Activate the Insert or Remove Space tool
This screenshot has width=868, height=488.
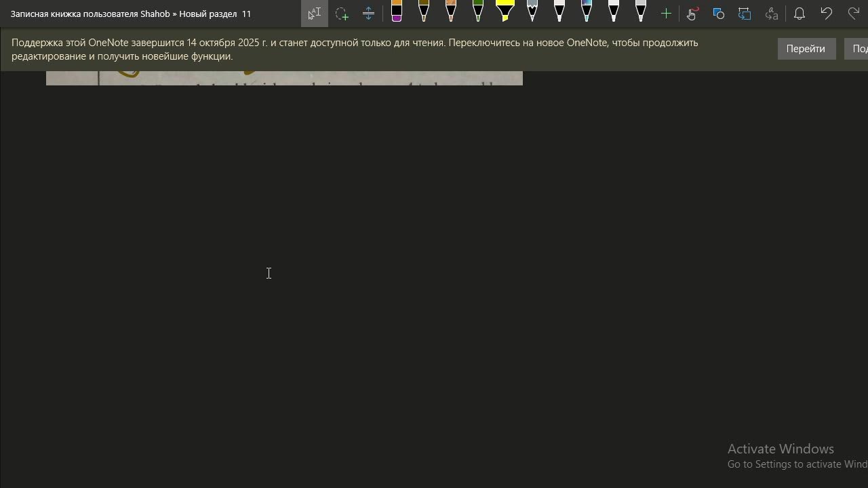click(368, 14)
